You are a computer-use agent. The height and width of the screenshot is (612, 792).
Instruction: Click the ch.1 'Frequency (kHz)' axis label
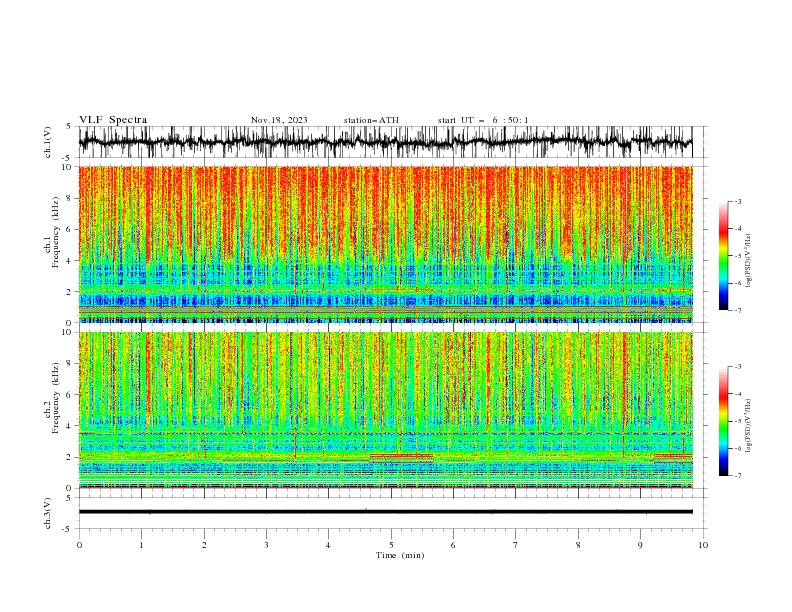coord(56,232)
